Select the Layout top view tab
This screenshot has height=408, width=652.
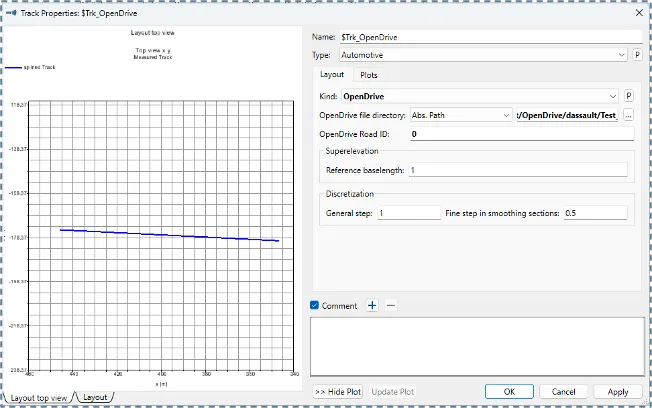(x=40, y=397)
